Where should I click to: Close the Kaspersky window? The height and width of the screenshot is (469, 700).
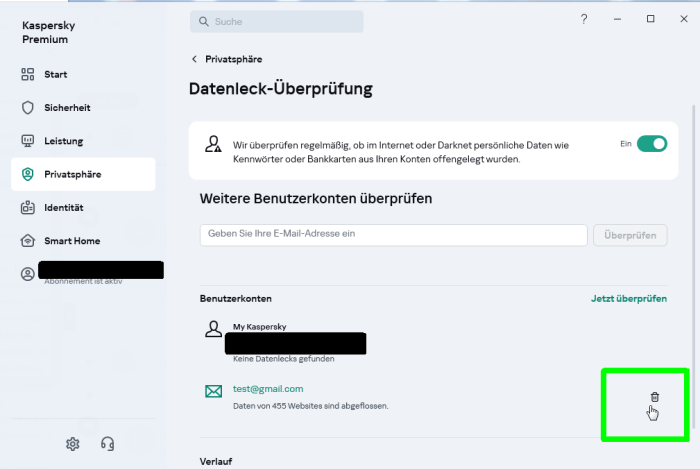(x=684, y=19)
